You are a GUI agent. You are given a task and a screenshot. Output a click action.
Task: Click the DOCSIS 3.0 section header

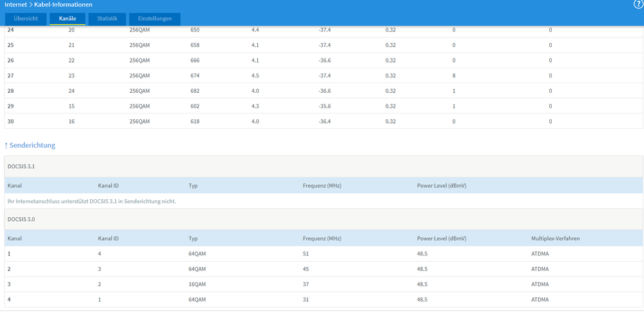[324, 219]
